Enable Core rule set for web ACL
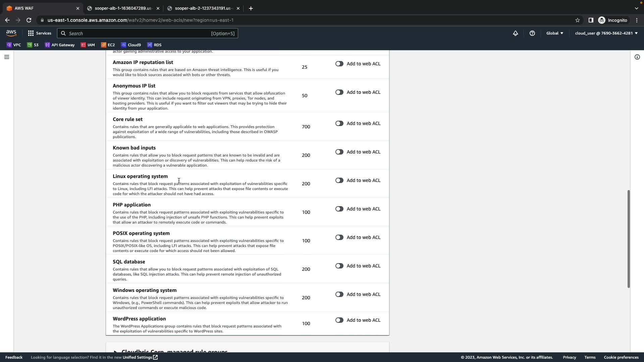Viewport: 644px width, 362px height. pyautogui.click(x=339, y=123)
